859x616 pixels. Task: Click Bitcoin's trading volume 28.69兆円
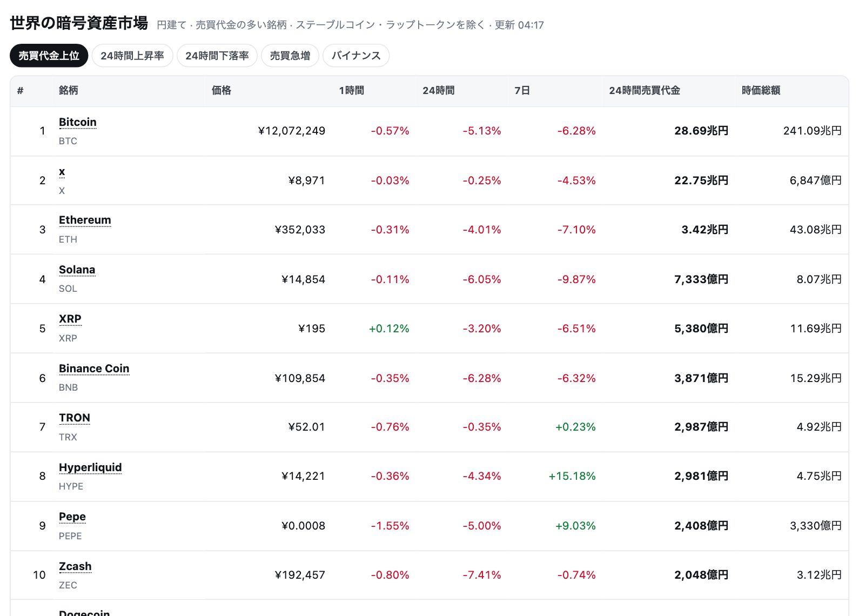click(x=701, y=131)
